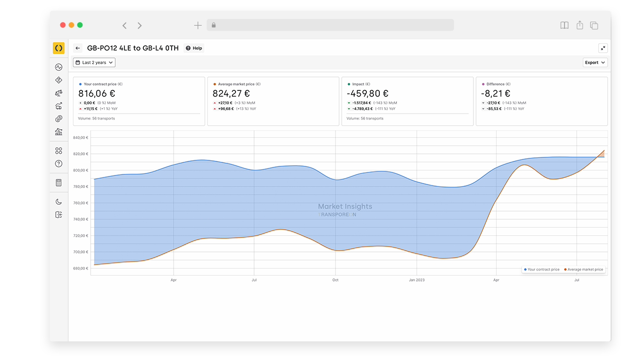Open the calculator icon in sidebar
Viewport: 644px width, 362px height.
pyautogui.click(x=59, y=183)
